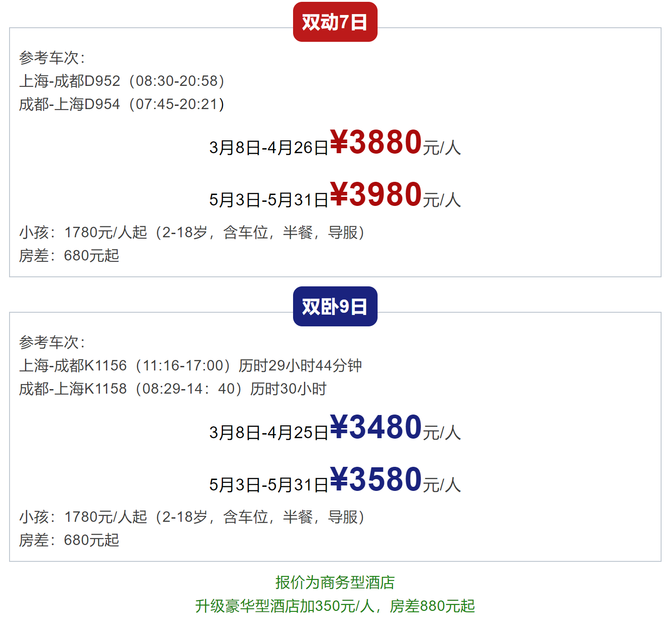Click the green 升级豪华型酒店加350元/人 note
Viewport: 672px width, 625px height.
pyautogui.click(x=285, y=606)
